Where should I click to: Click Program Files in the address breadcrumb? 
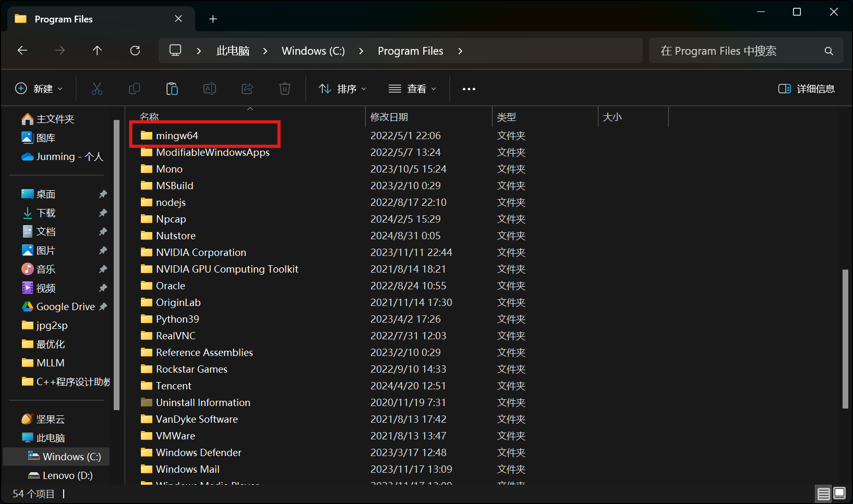click(411, 51)
